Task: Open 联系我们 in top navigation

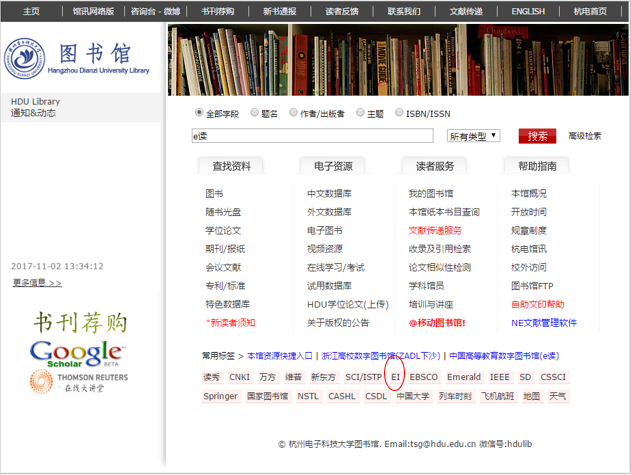Action: (x=404, y=11)
